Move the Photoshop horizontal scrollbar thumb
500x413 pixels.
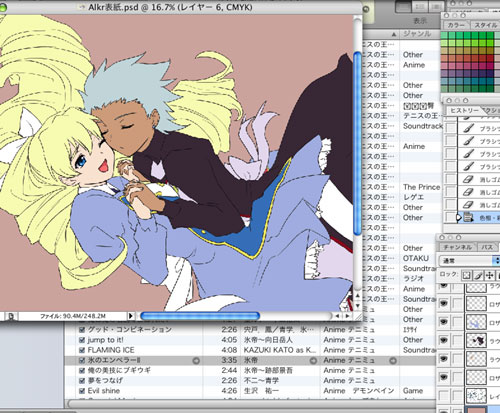[200, 316]
